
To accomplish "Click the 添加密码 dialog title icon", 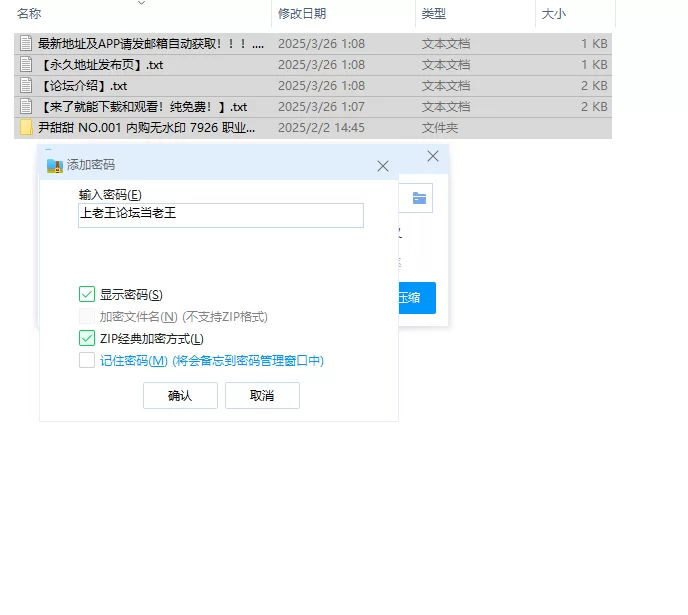I will [55, 166].
